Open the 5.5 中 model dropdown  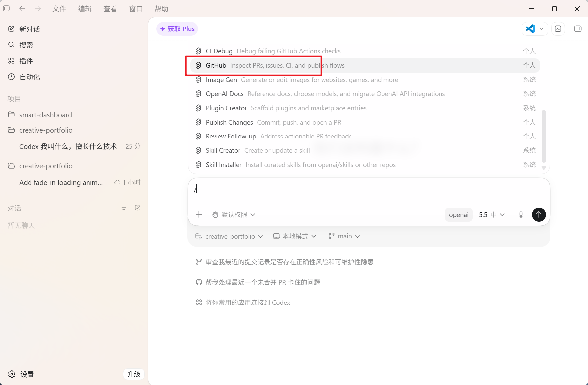coord(492,215)
